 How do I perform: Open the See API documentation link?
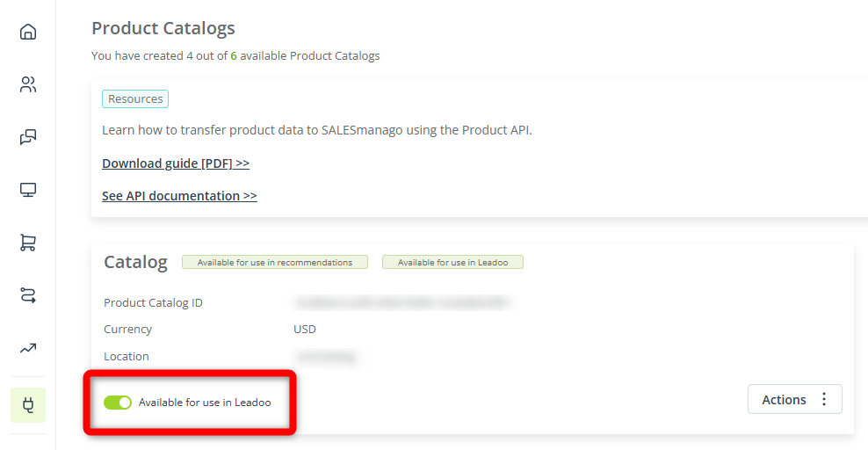coord(179,196)
